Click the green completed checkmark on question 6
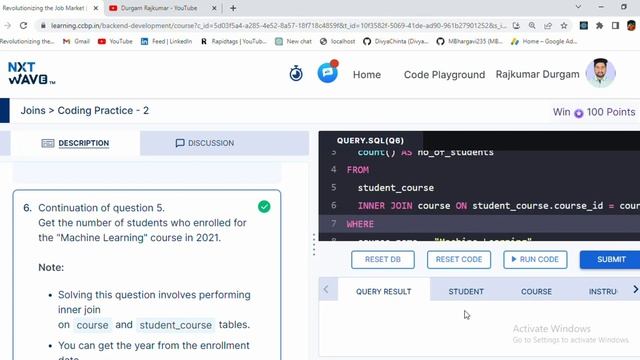 264,207
